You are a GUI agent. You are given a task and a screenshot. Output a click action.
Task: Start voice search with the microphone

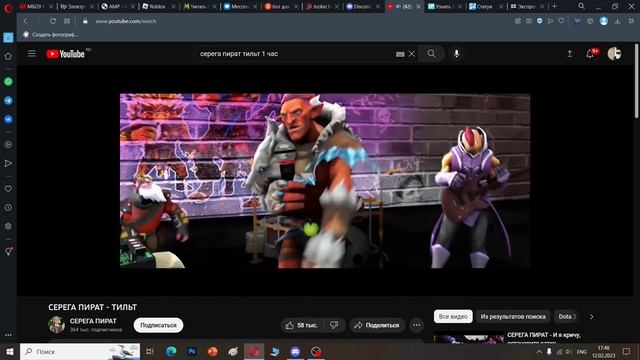[x=456, y=53]
